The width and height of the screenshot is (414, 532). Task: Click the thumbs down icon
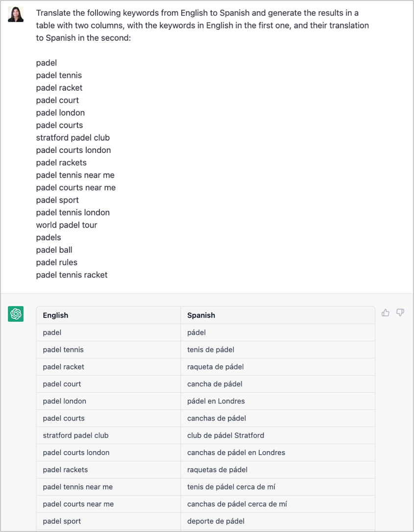(400, 313)
